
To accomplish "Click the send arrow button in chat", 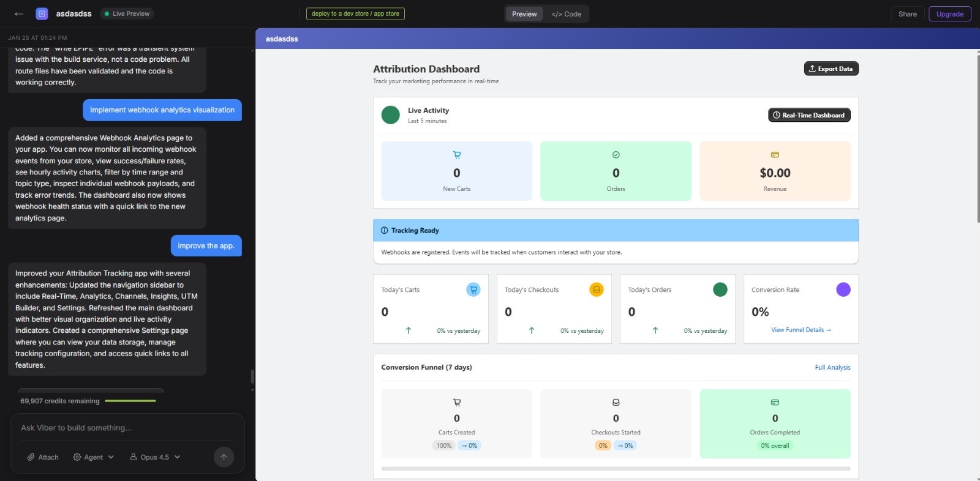I will point(224,457).
